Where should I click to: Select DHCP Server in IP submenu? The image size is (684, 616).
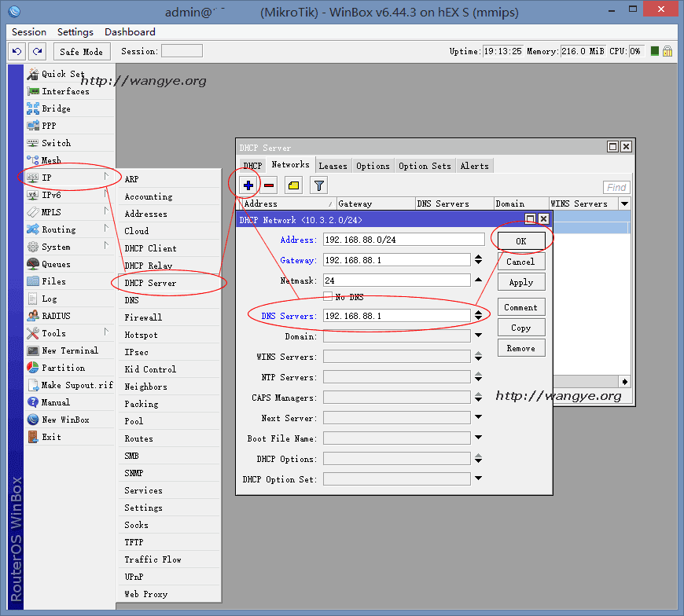coord(169,283)
